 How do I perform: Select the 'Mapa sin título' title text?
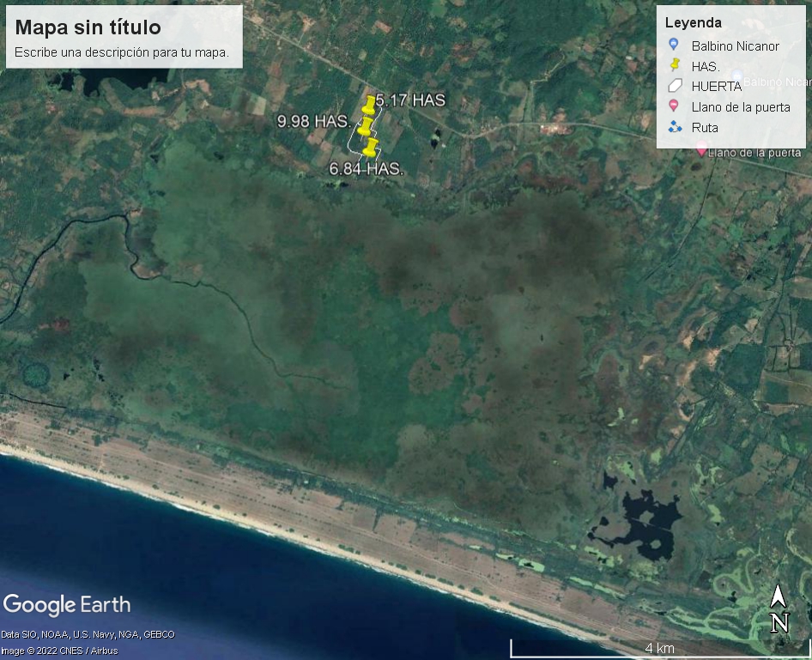(x=88, y=27)
